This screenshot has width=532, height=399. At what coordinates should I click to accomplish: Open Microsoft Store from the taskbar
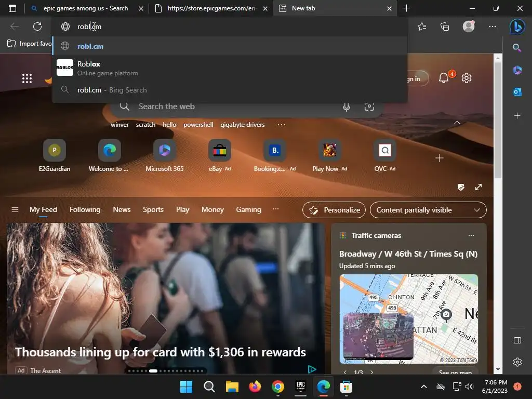[346, 387]
